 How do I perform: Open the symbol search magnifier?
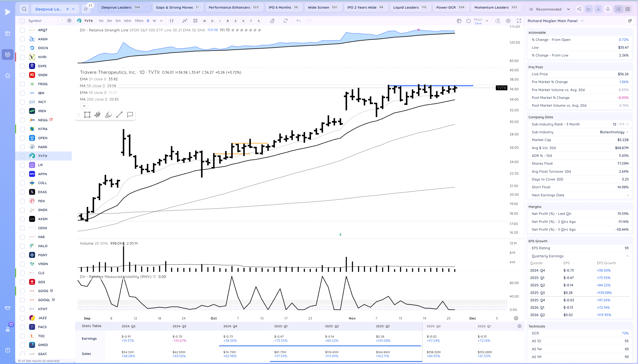(x=24, y=9)
